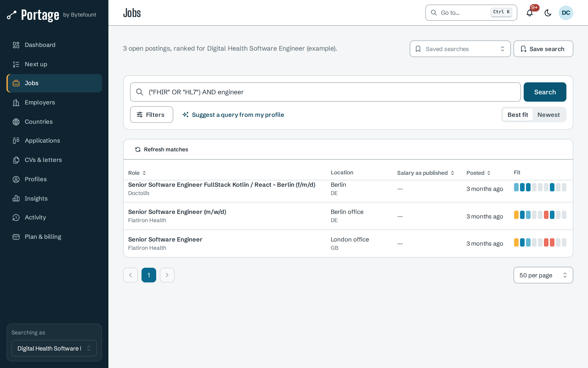The width and height of the screenshot is (588, 368).
Task: Select Jobs in the sidebar
Action: (x=54, y=83)
